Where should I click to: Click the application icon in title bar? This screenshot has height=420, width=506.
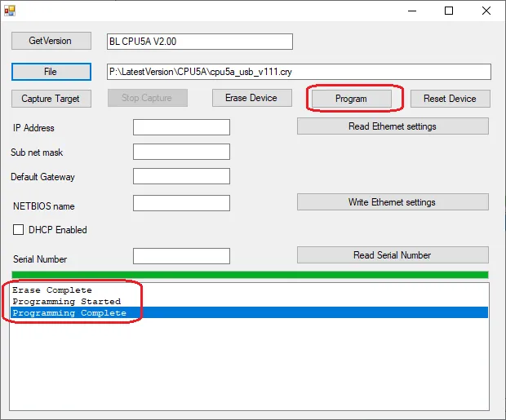pos(10,11)
